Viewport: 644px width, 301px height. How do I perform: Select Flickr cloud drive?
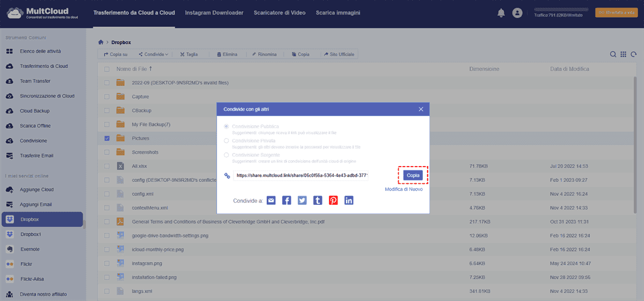[x=26, y=264]
